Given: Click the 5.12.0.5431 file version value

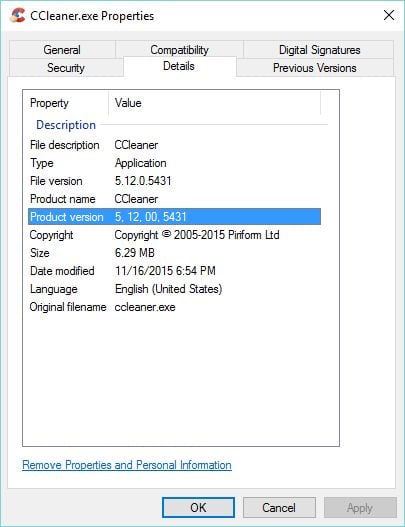Looking at the screenshot, I should 143,181.
